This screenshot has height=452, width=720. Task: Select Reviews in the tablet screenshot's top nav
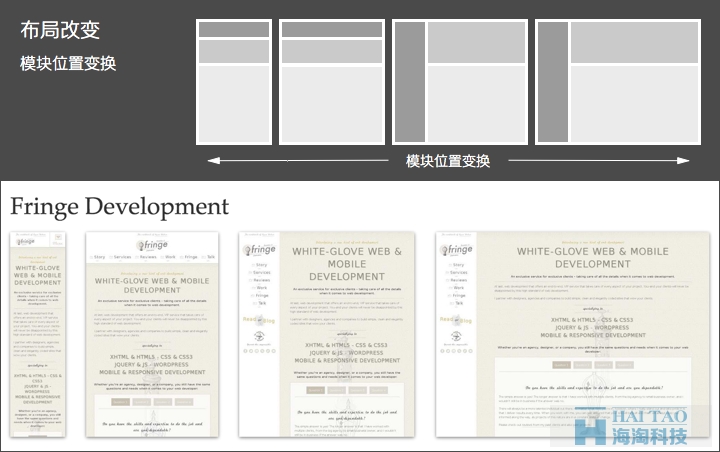click(x=146, y=257)
